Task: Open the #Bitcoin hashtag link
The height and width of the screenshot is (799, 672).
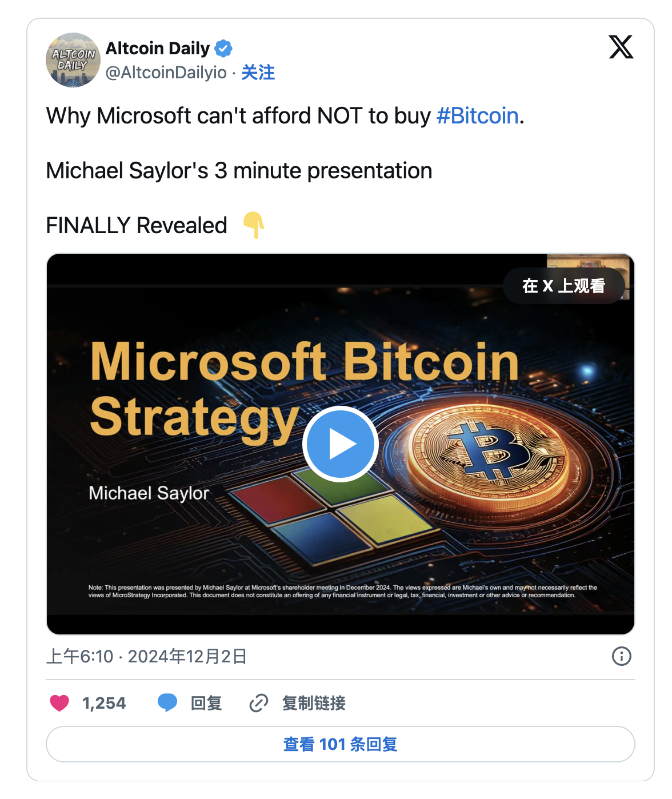Action: pyautogui.click(x=477, y=116)
